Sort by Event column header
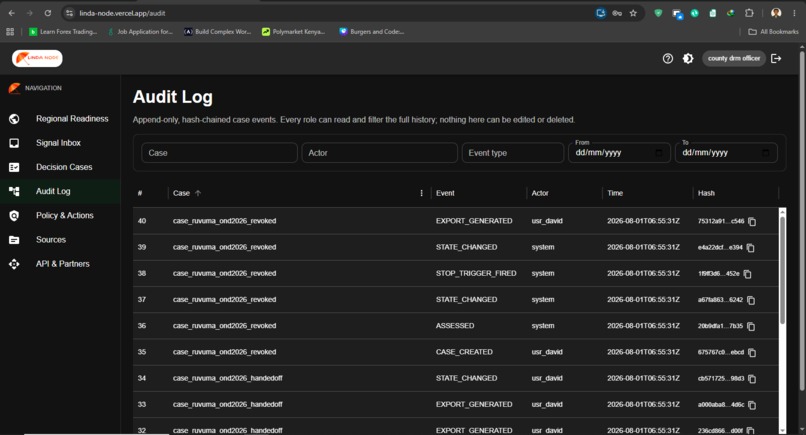Viewport: 806px width, 435px height. tap(445, 193)
